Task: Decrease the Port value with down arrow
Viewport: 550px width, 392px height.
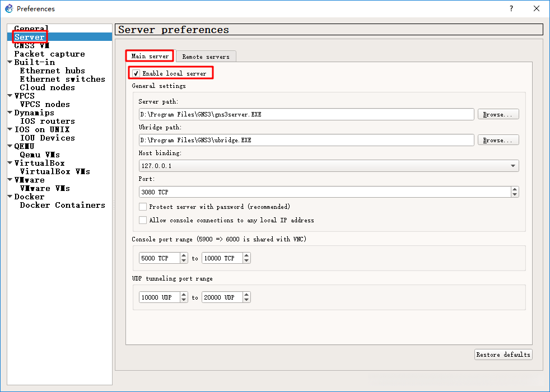Action: 515,194
